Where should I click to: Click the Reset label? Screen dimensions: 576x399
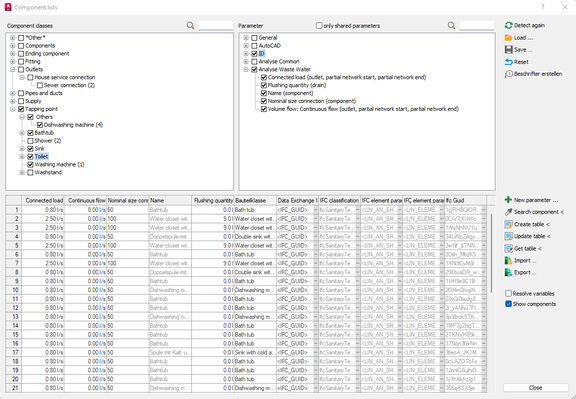click(521, 62)
